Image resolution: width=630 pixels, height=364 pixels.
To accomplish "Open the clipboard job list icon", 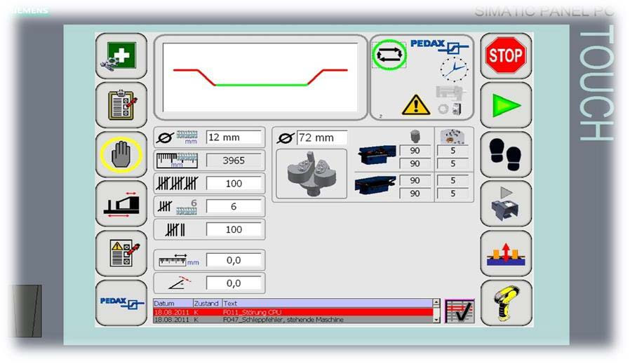I will click(121, 105).
